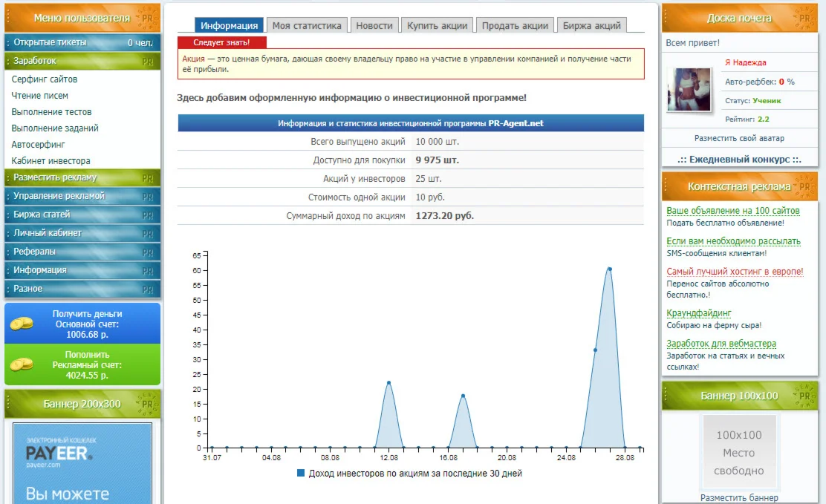Select the Продать акции tab
Image resolution: width=826 pixels, height=504 pixels.
[515, 25]
